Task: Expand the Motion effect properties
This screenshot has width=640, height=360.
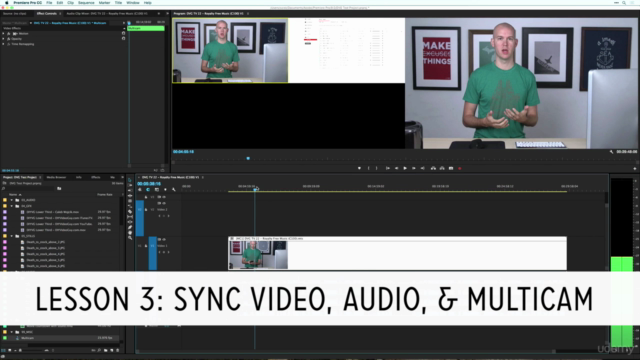Action: point(3,33)
